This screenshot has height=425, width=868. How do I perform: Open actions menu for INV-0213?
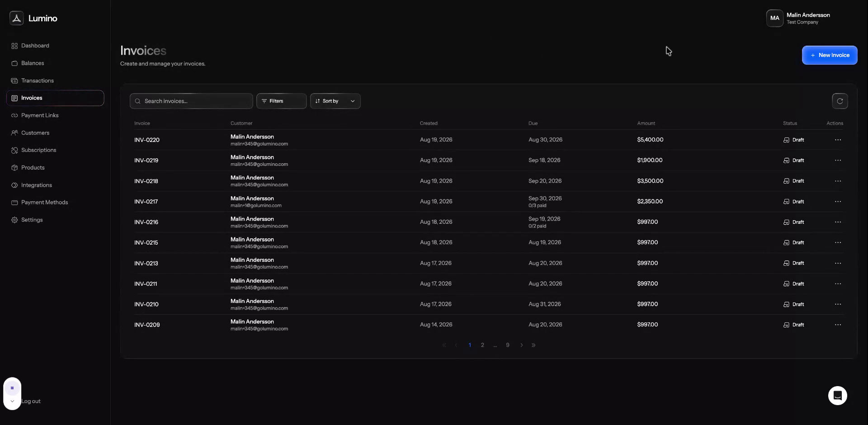click(838, 263)
